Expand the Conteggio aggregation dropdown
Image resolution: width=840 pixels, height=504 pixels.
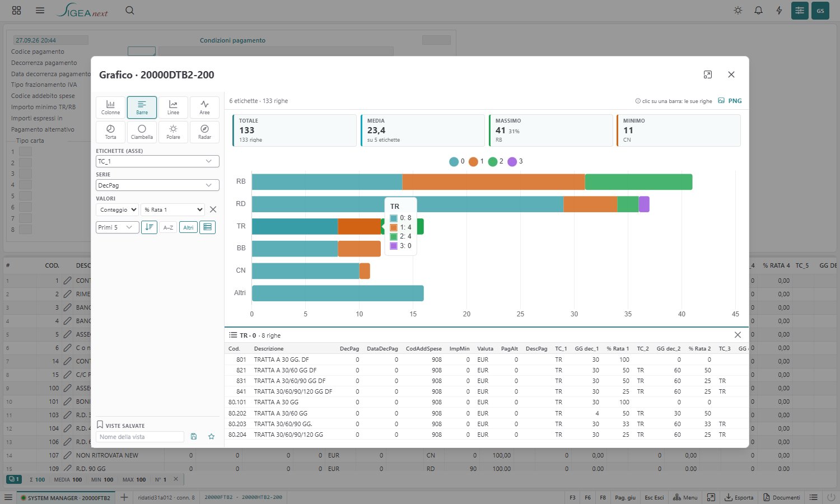pos(117,209)
